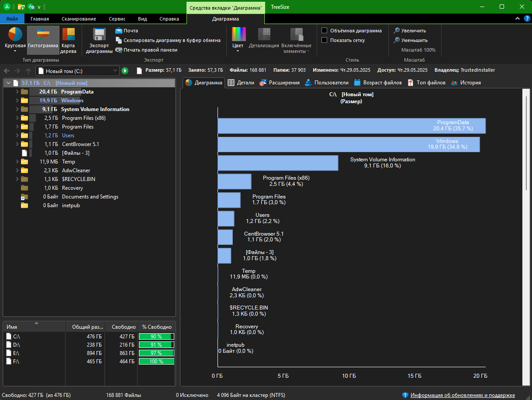This screenshot has height=400, width=532.
Task: Expand System Volume Information node
Action: click(x=17, y=109)
